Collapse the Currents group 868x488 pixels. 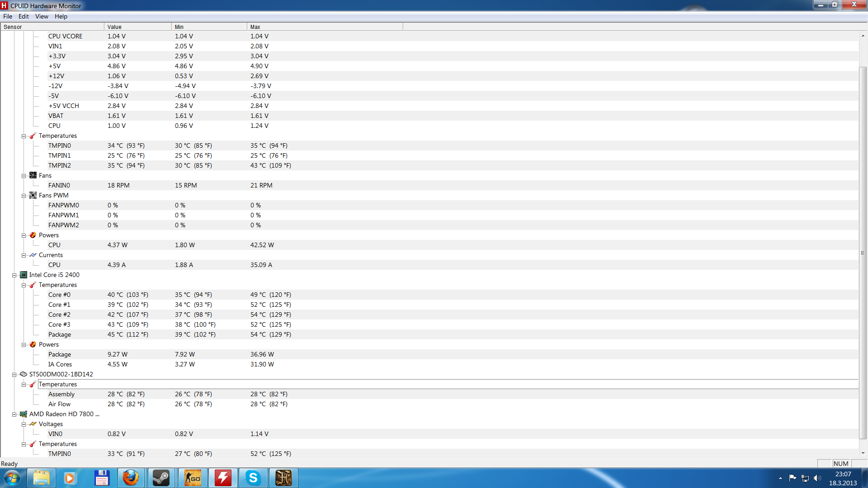click(x=24, y=255)
